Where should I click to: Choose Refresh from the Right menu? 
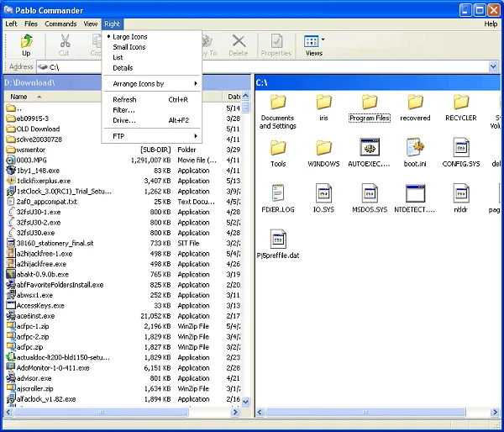click(x=152, y=100)
